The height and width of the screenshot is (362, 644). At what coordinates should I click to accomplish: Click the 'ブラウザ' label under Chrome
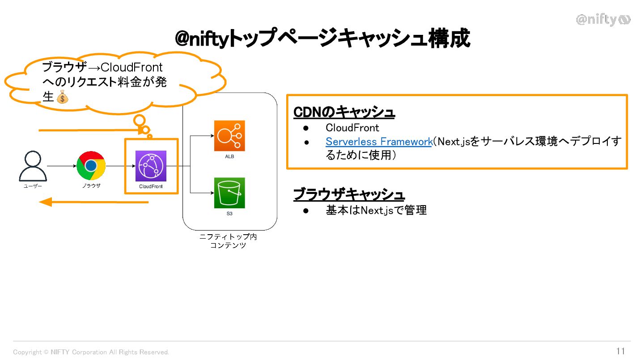click(91, 185)
